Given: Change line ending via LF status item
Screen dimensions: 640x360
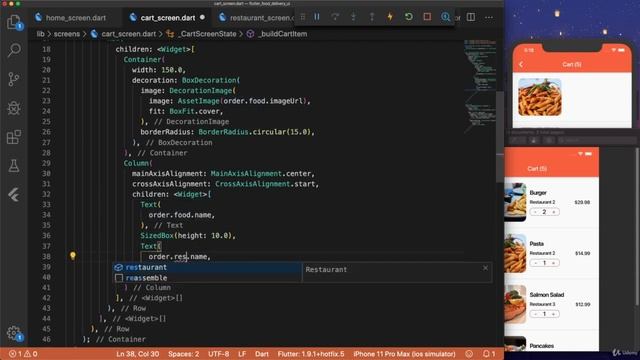Looking at the screenshot, I should pos(242,354).
